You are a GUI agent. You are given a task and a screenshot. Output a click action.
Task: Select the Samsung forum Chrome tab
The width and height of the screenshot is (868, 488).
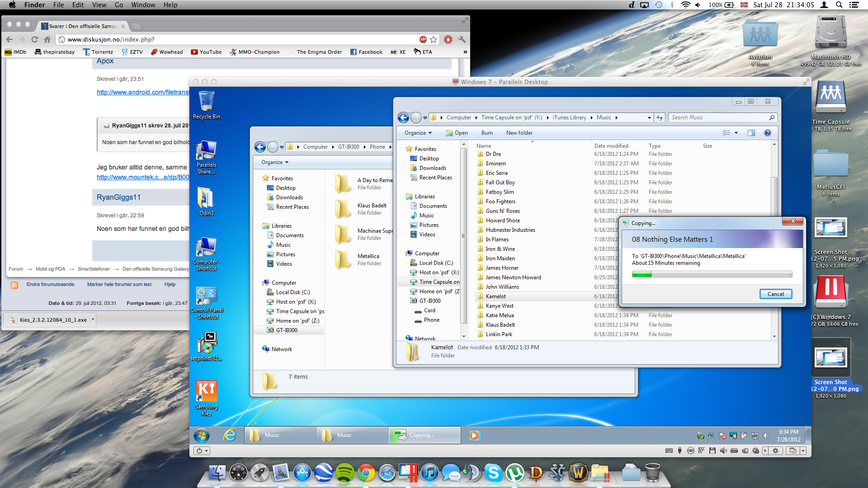[x=83, y=26]
